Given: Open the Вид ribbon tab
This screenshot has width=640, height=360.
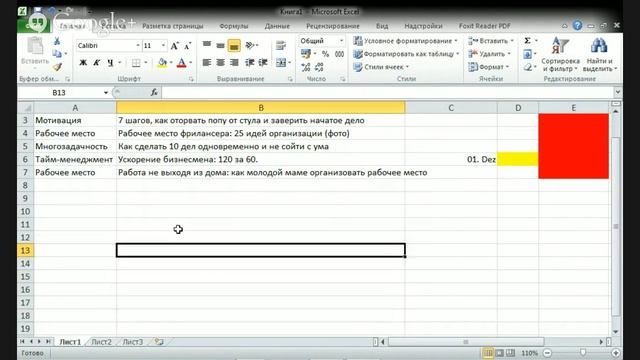Looking at the screenshot, I should pyautogui.click(x=382, y=26).
